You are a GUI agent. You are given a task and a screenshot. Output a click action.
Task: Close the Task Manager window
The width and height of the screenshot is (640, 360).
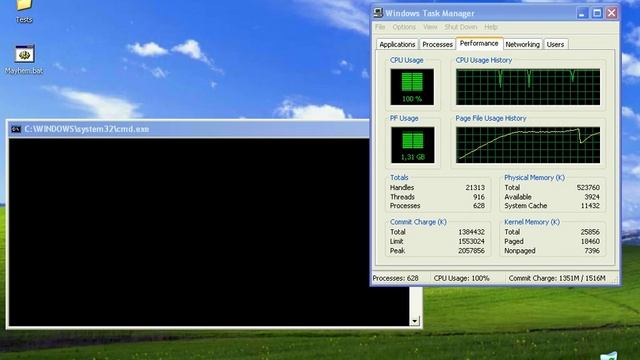[x=611, y=13]
